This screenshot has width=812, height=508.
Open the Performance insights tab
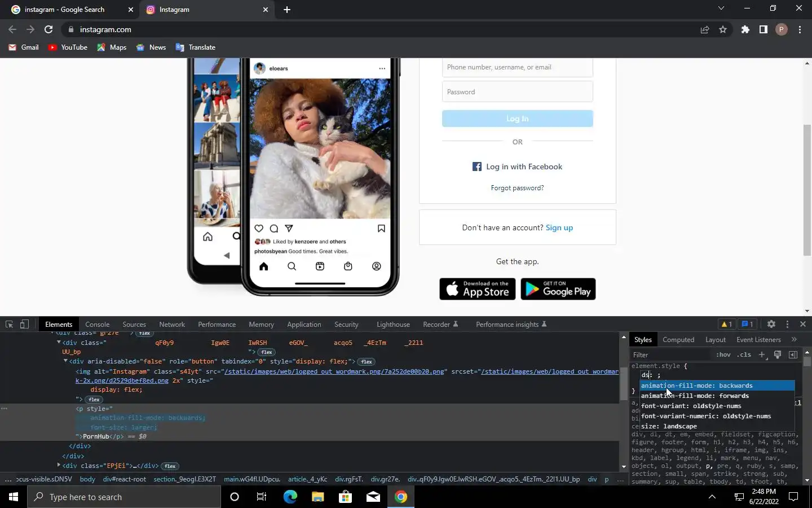point(511,324)
